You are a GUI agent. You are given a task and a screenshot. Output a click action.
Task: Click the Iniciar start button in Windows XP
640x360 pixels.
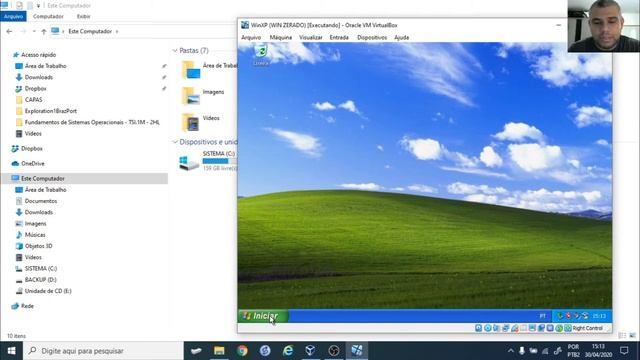(264, 316)
